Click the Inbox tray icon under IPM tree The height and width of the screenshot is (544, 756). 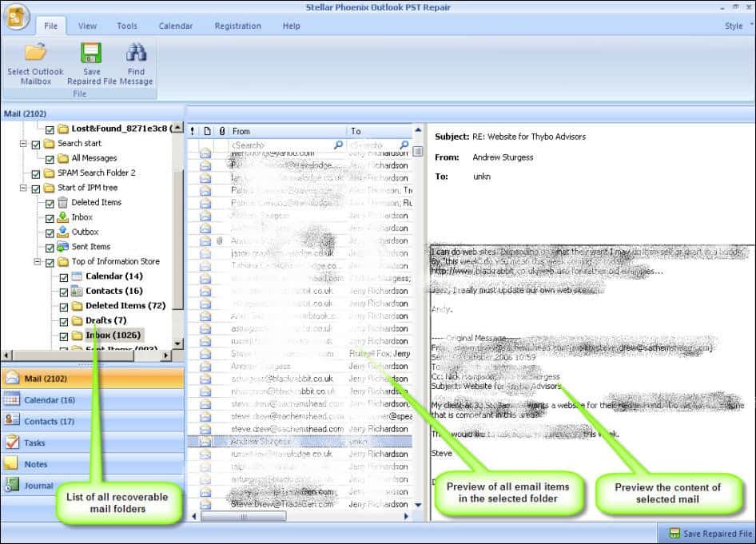[x=62, y=217]
